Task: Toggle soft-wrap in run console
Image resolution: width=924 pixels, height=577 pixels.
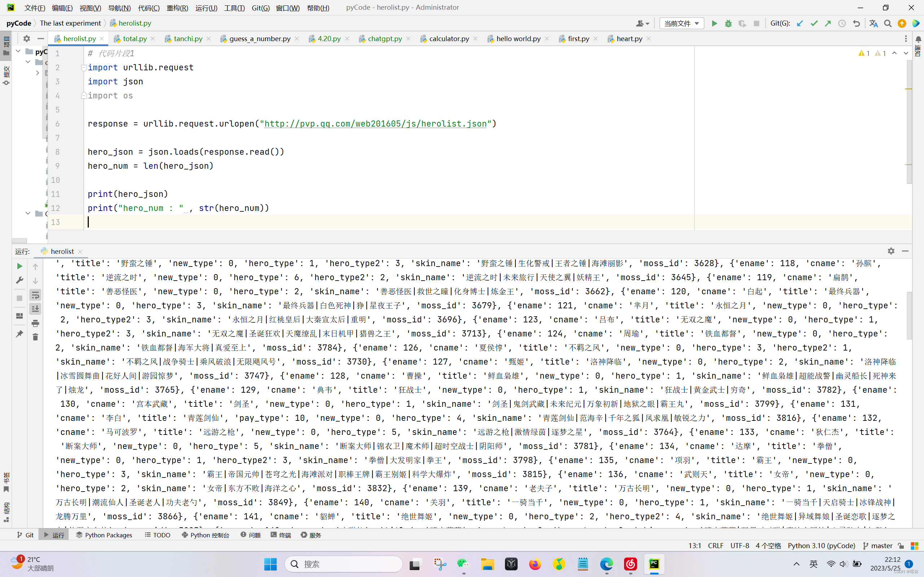Action: (x=35, y=295)
